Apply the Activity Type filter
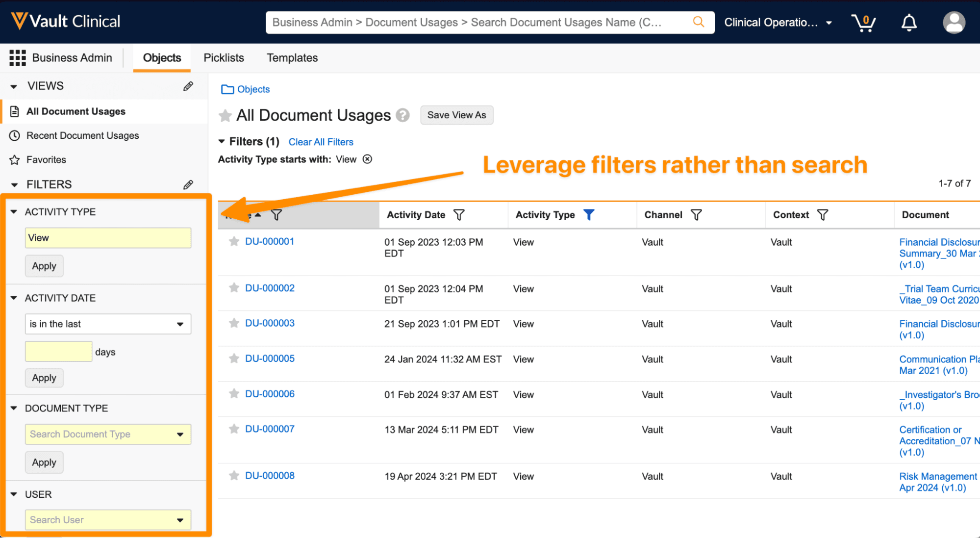Screen dimensions: 980x538 point(44,266)
